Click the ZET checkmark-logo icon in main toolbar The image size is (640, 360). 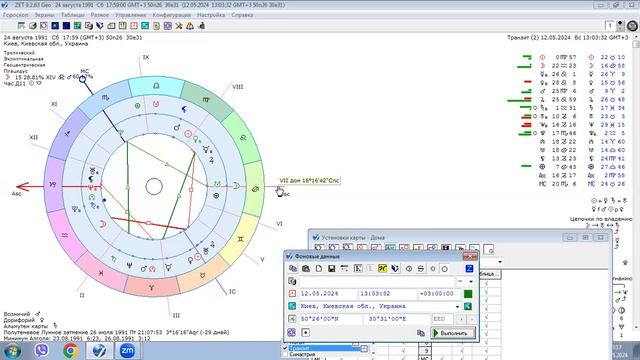[x=100, y=26]
